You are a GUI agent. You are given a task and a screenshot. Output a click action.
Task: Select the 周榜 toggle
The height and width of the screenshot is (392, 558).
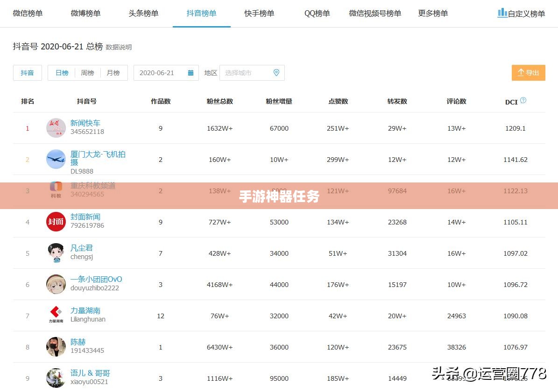click(87, 73)
